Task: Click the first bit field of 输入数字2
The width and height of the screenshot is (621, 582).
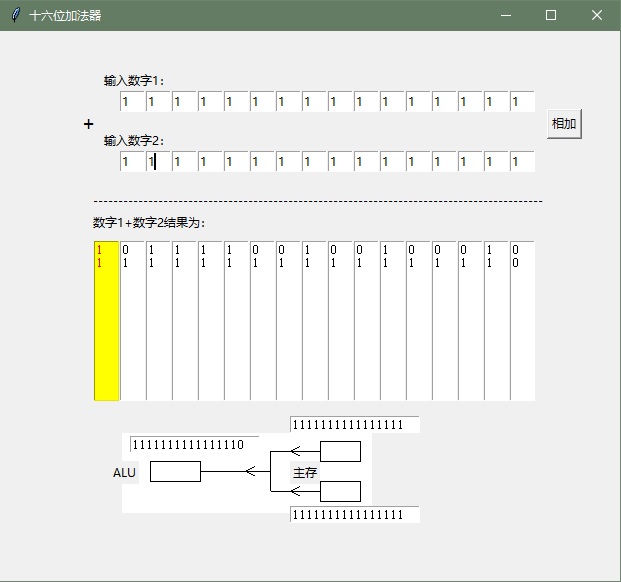Action: point(132,161)
